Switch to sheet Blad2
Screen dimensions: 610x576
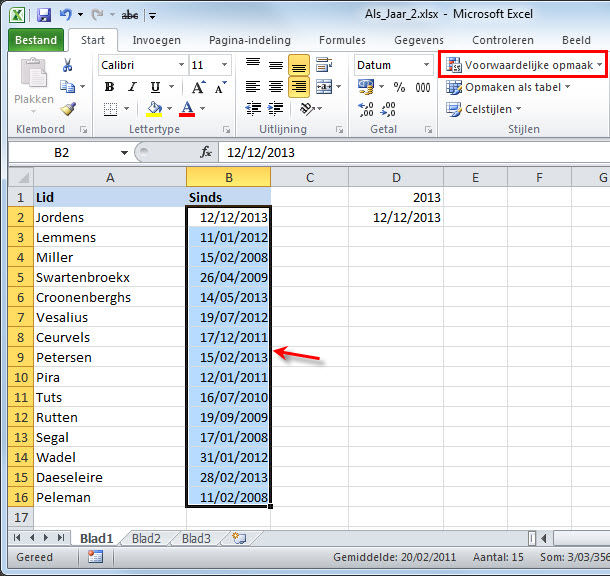146,538
